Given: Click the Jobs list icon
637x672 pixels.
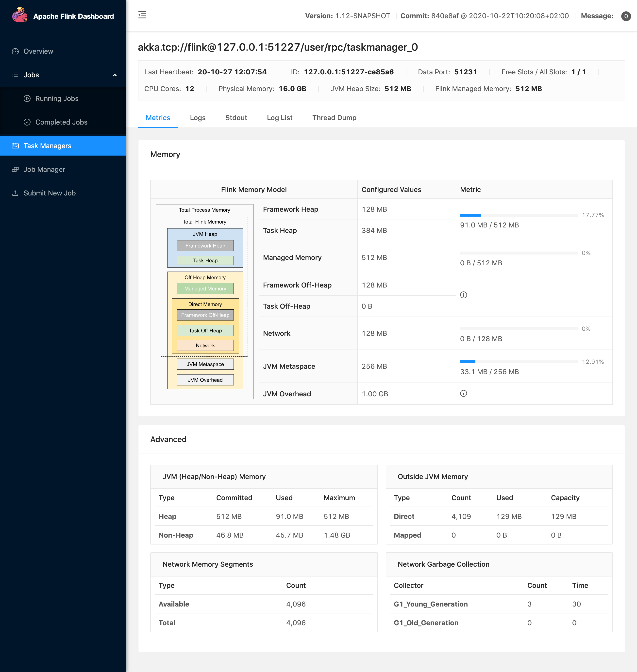Looking at the screenshot, I should [x=15, y=75].
